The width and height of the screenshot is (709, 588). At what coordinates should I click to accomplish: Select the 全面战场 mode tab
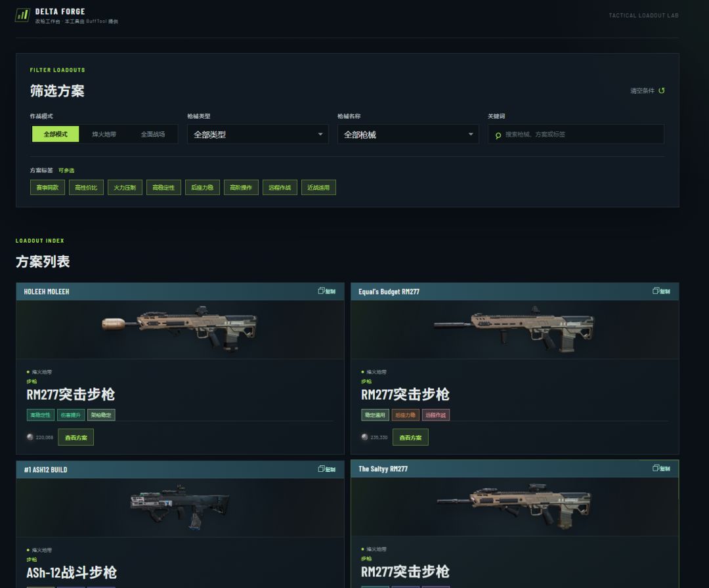tap(153, 135)
